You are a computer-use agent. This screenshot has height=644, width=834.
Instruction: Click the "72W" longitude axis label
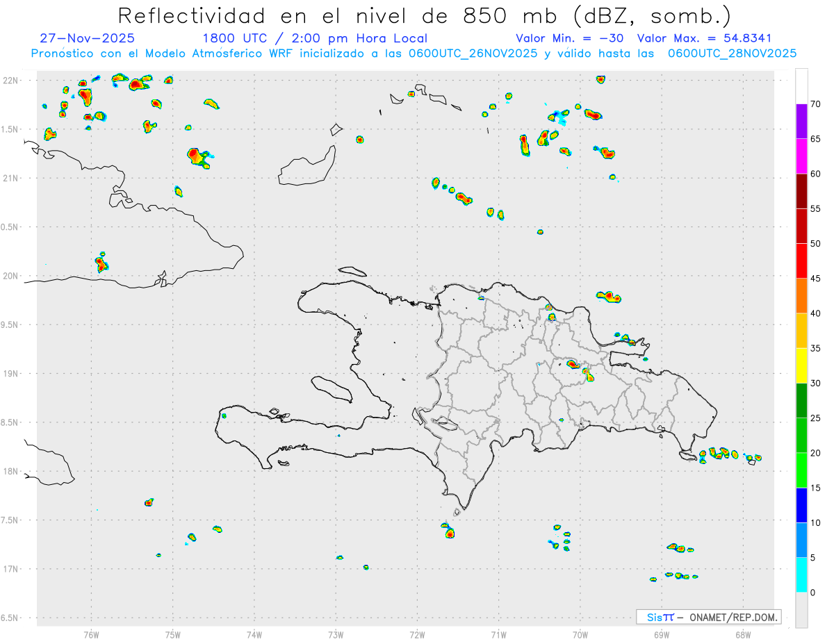click(x=417, y=635)
